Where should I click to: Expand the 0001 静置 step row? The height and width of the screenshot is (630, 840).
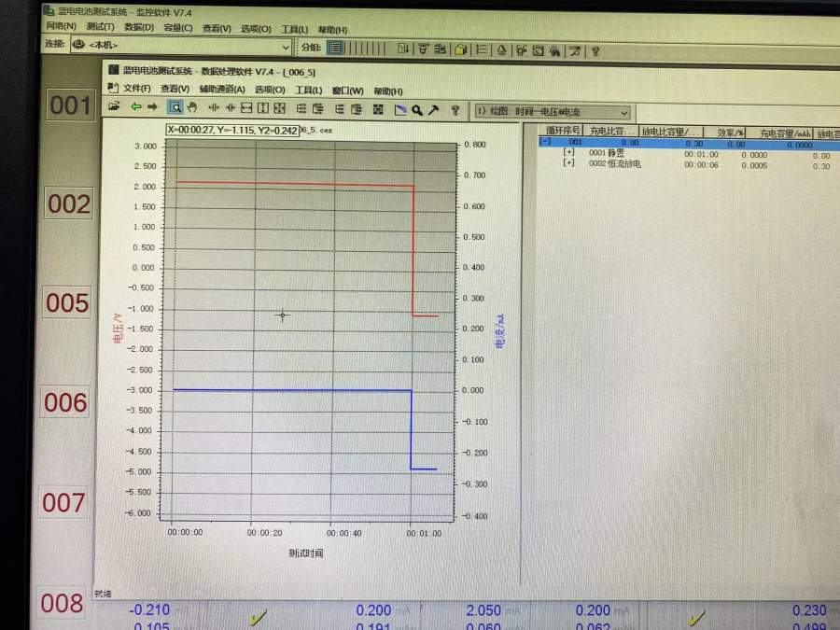(x=569, y=152)
